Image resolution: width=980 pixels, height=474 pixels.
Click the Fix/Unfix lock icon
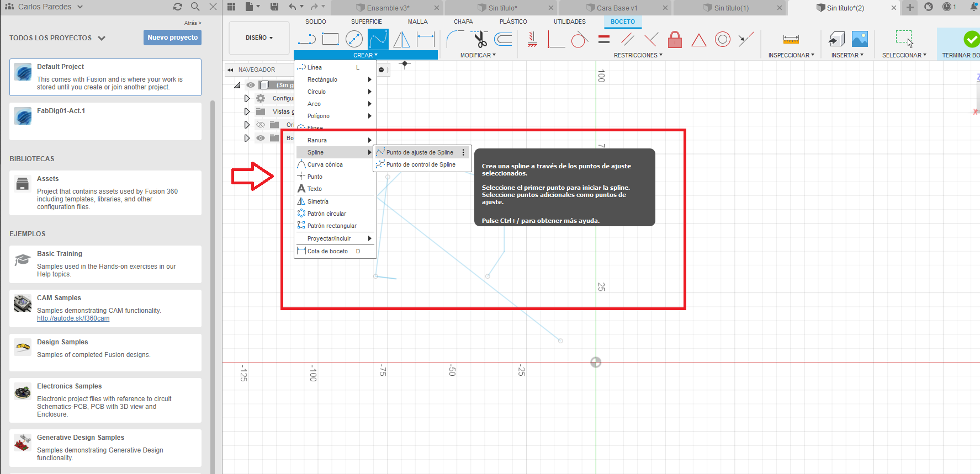(x=675, y=39)
